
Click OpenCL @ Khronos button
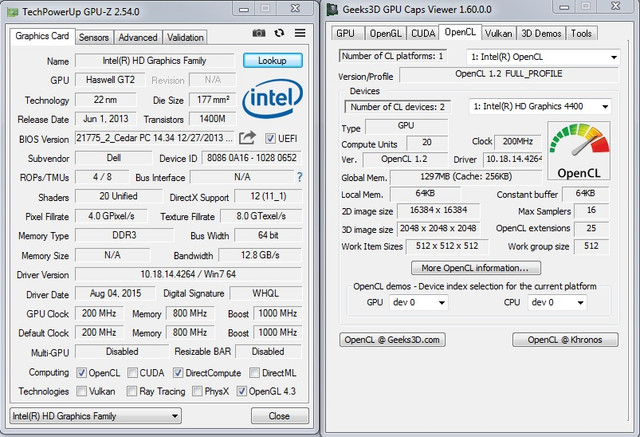pyautogui.click(x=565, y=340)
